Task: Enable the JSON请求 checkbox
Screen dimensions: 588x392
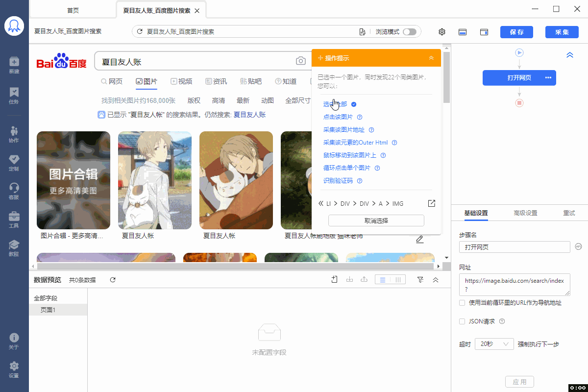Action: pos(462,321)
